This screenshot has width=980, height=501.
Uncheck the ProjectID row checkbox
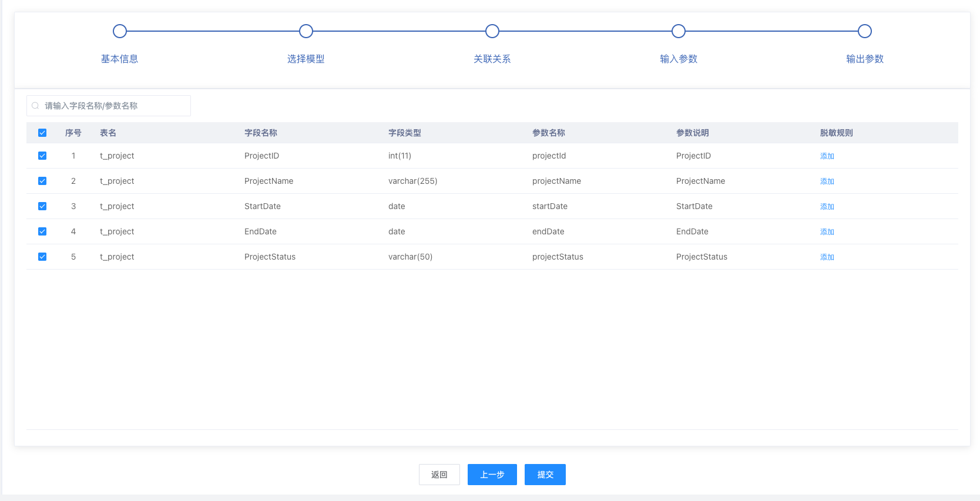point(42,156)
